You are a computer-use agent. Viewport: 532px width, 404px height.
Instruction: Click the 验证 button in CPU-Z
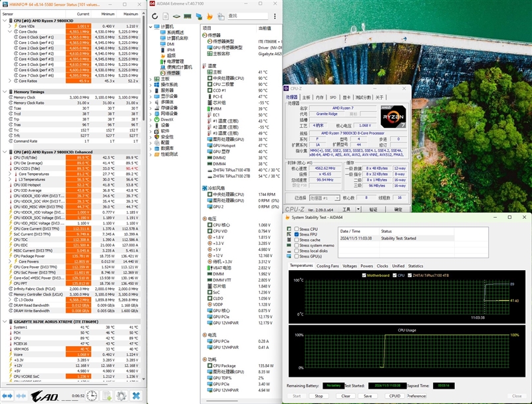click(x=373, y=210)
